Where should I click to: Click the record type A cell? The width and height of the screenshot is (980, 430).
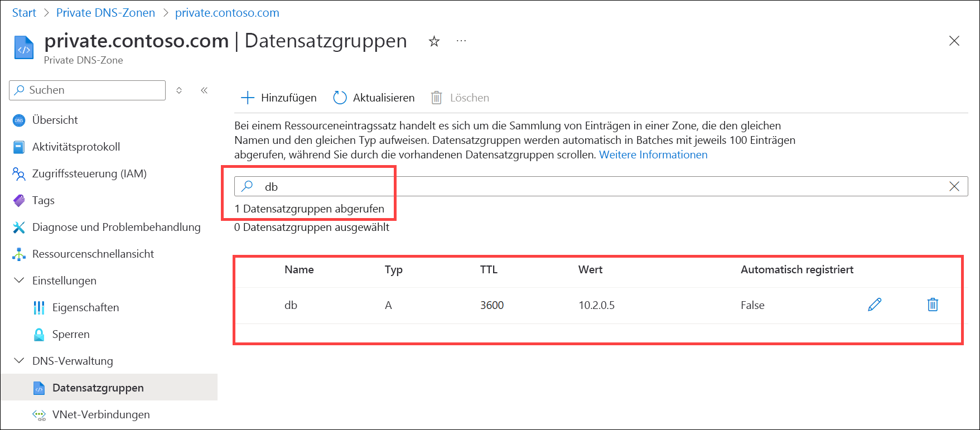(x=388, y=305)
